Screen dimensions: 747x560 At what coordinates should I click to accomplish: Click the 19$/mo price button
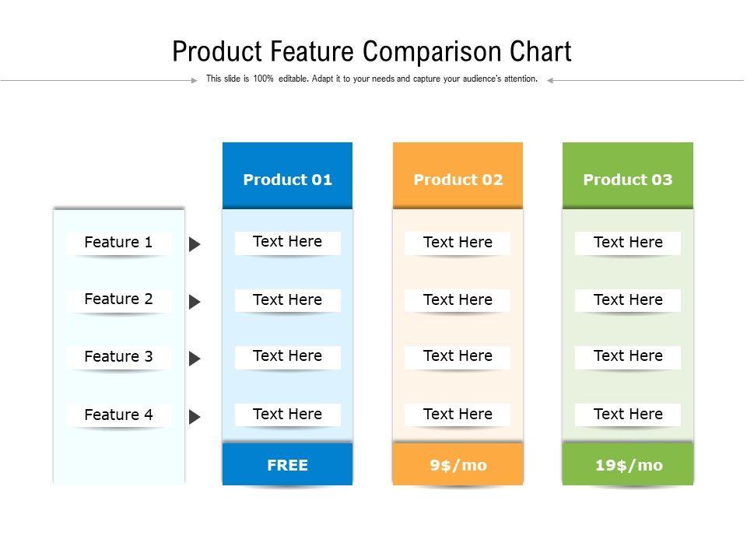(628, 464)
